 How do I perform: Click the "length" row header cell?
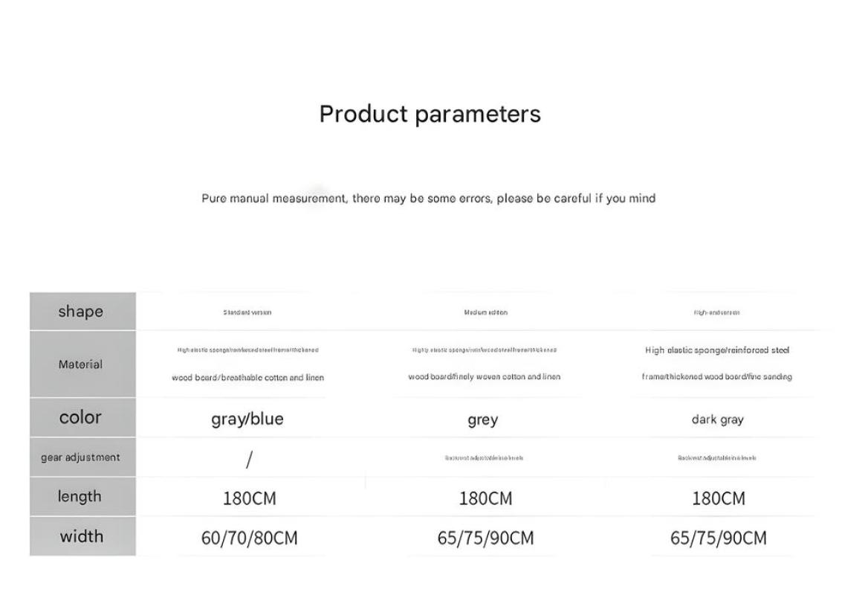pos(80,496)
